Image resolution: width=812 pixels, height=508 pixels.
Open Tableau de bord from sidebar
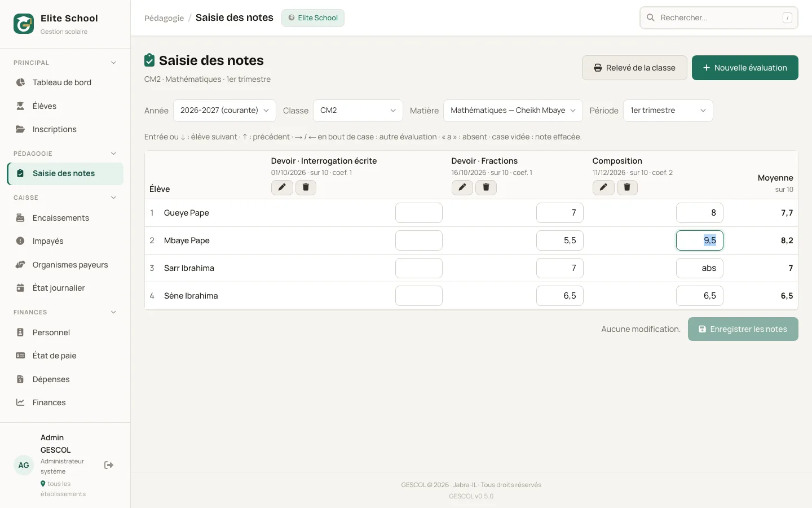point(65,82)
